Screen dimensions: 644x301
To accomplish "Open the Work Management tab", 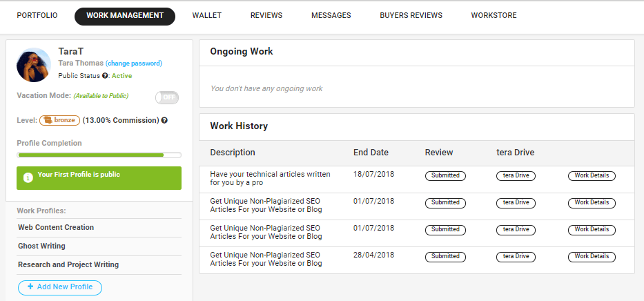I will pyautogui.click(x=125, y=15).
